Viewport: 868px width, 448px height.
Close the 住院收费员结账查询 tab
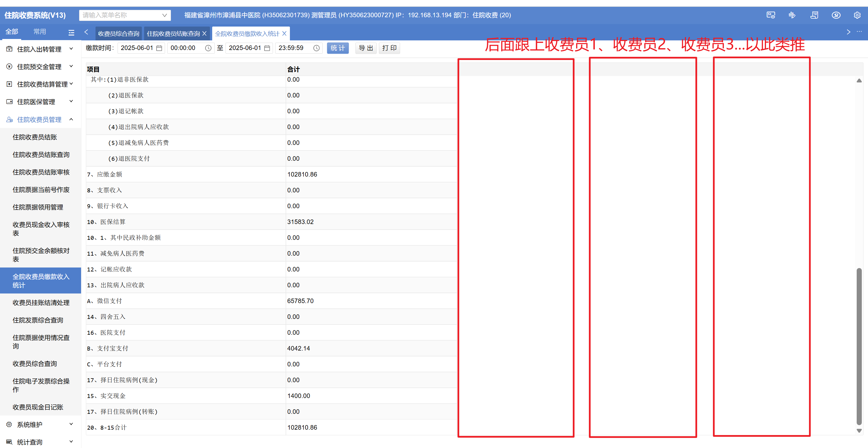(x=204, y=34)
